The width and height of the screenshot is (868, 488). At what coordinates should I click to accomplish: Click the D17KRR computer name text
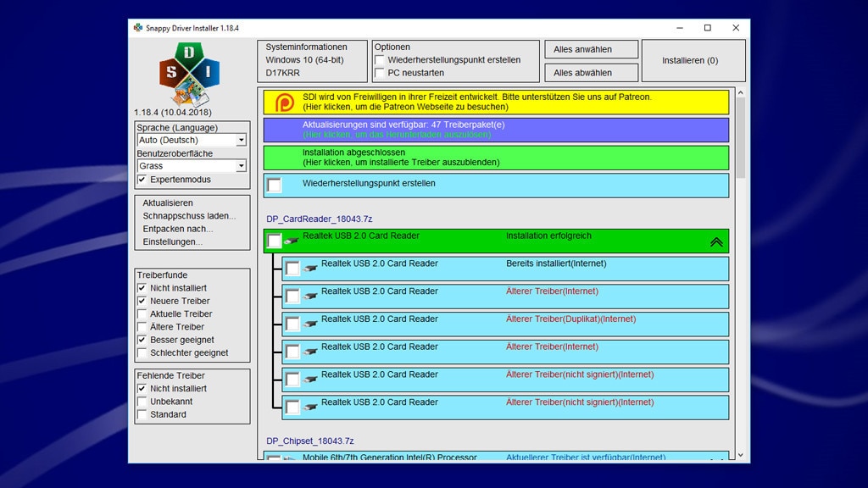[282, 73]
